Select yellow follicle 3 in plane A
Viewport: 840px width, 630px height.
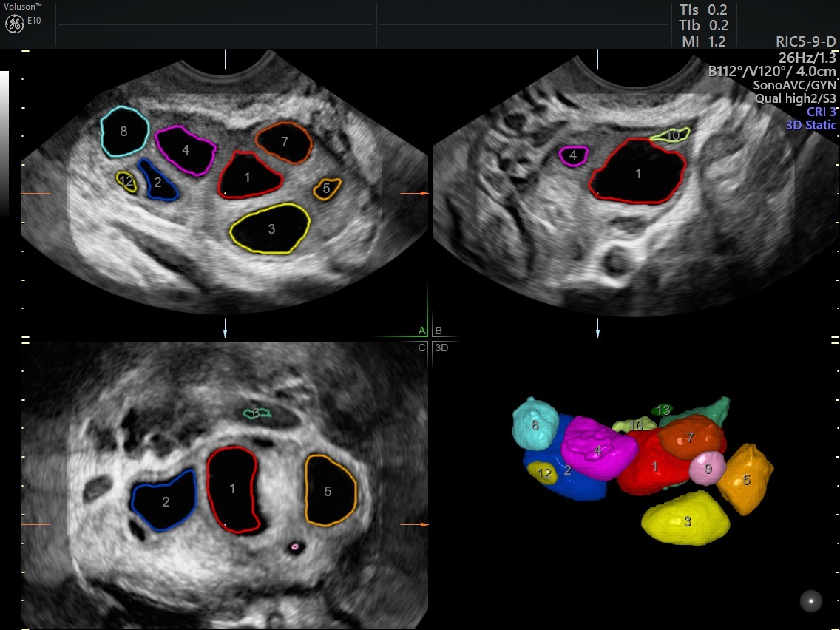[271, 229]
